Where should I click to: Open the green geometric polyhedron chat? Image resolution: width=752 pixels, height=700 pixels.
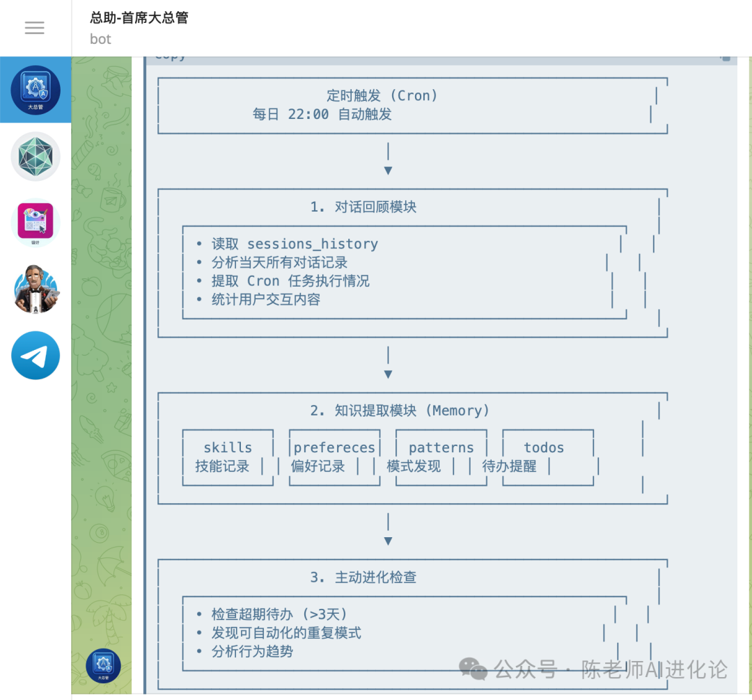[36, 157]
